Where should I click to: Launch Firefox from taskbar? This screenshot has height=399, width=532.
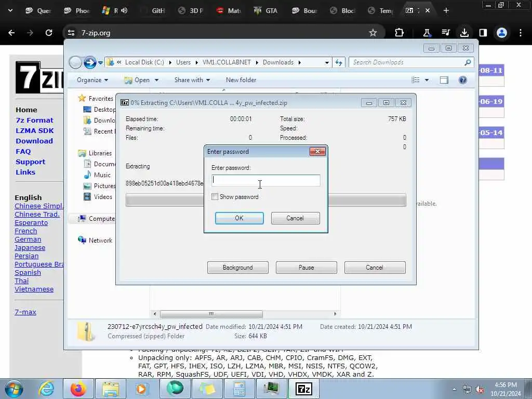point(78,389)
